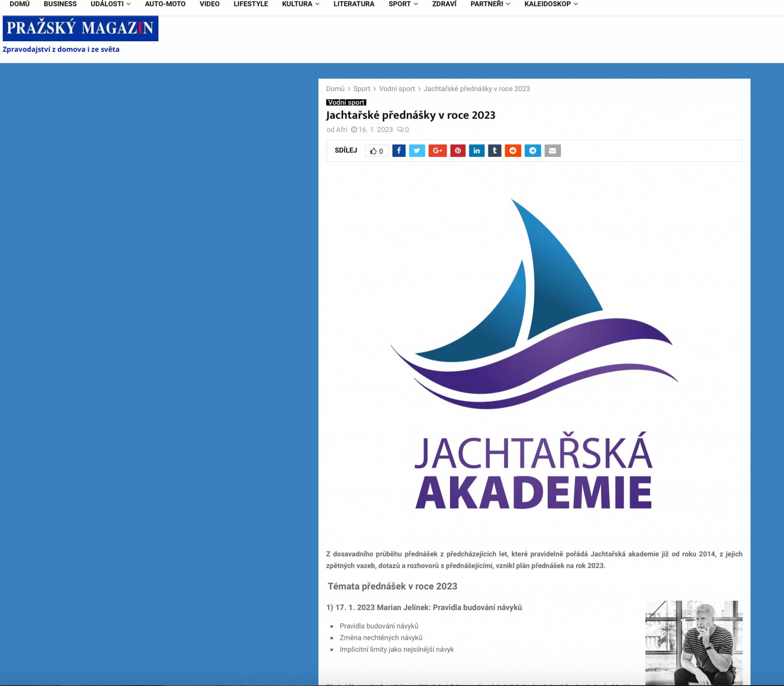The width and height of the screenshot is (784, 686).
Task: Click the Vodní sport breadcrumb link
Action: point(396,89)
